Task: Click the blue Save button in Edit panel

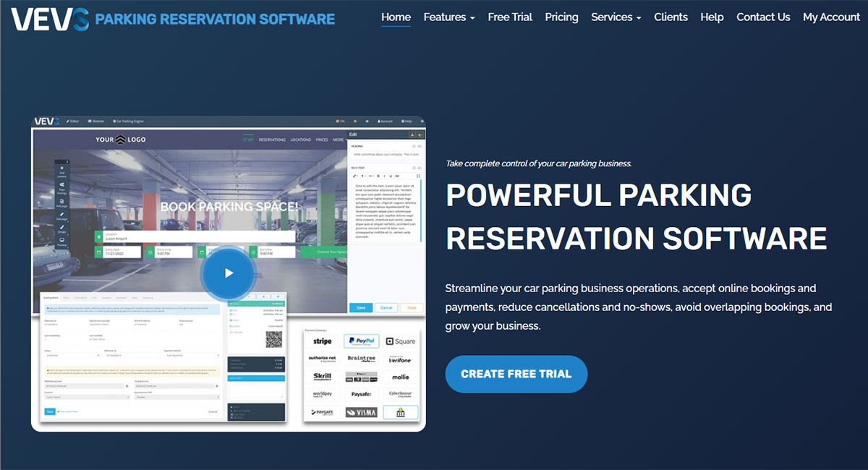Action: pyautogui.click(x=360, y=307)
